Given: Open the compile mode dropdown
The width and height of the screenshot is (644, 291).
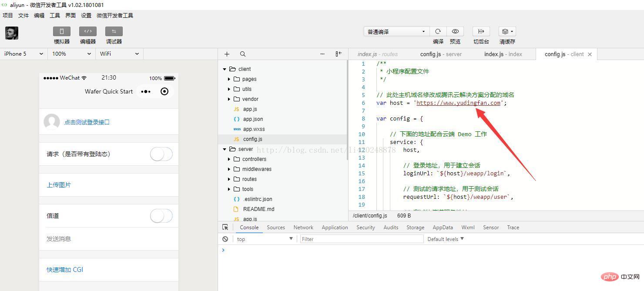Looking at the screenshot, I should (396, 31).
